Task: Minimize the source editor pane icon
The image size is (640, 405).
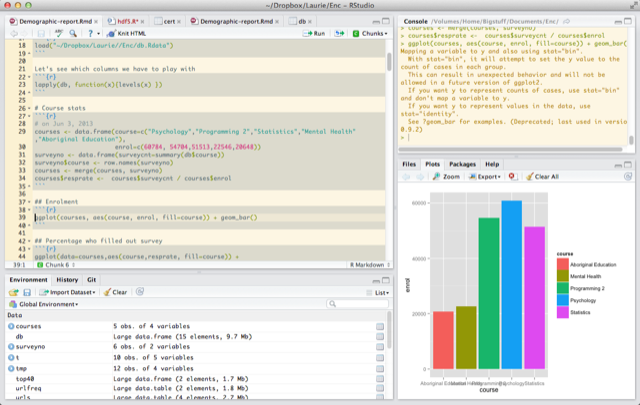Action: tap(376, 21)
